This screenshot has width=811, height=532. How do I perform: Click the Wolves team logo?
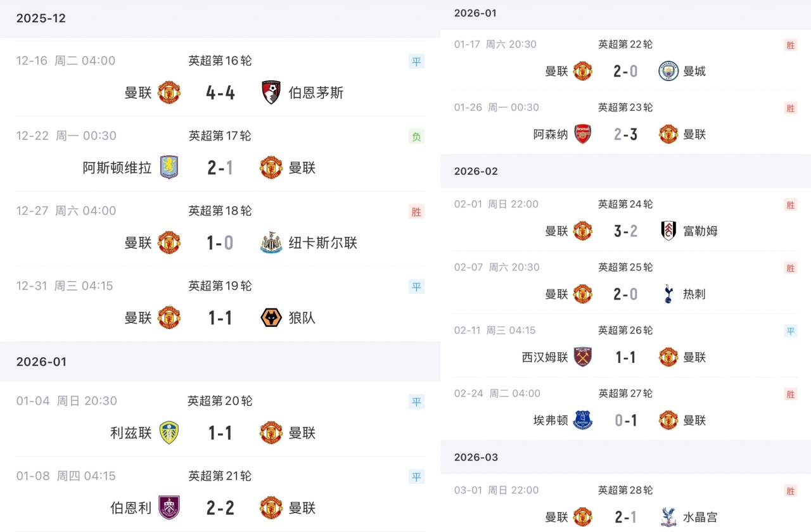[271, 318]
